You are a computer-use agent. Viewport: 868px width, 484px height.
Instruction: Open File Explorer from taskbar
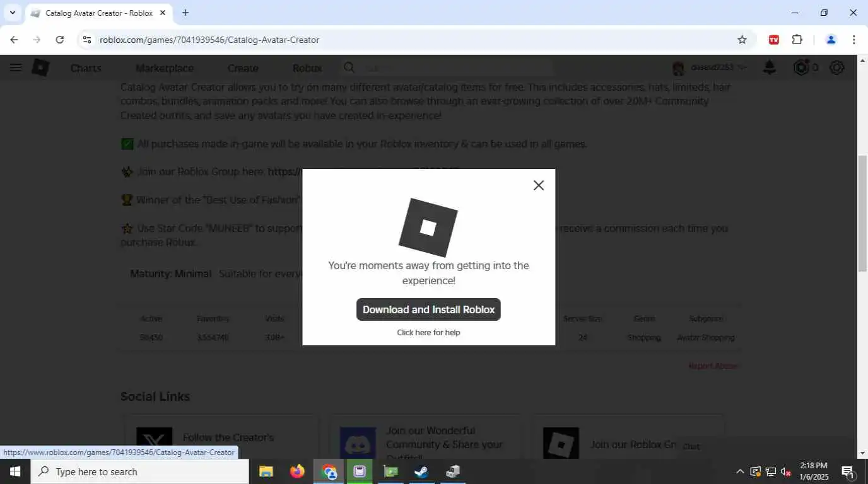266,471
